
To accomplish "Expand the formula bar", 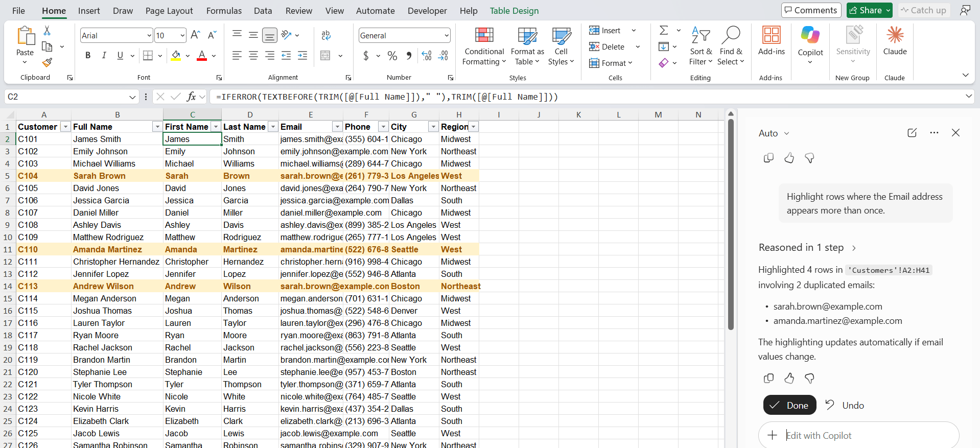I will 969,96.
